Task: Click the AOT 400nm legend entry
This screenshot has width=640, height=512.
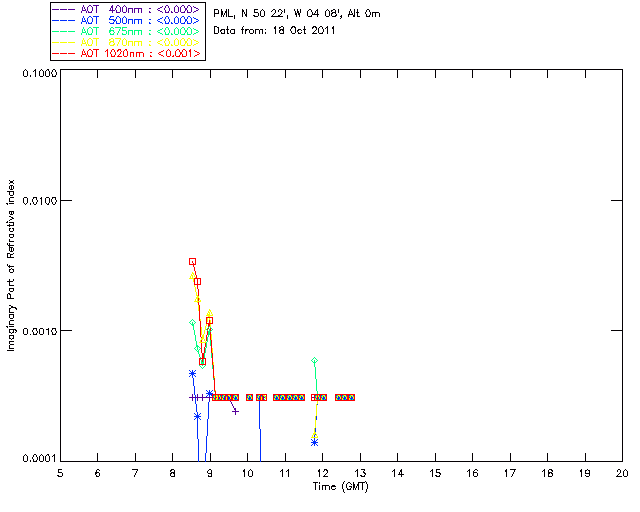Action: click(126, 9)
